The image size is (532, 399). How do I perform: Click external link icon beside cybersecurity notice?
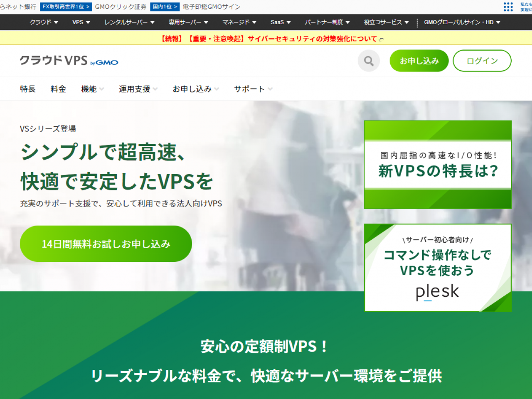(381, 39)
